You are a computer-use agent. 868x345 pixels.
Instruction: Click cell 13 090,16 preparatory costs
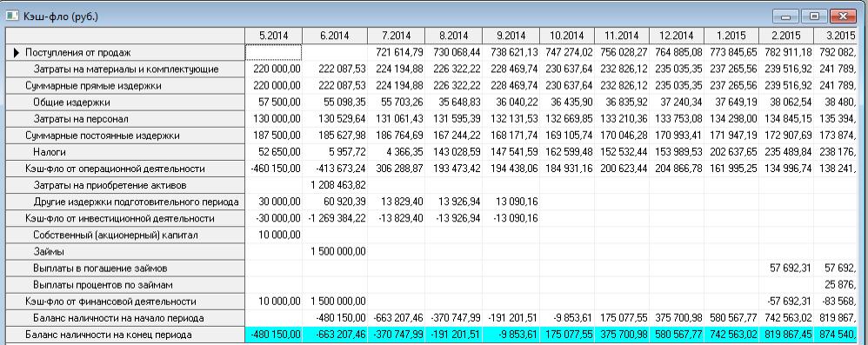(x=511, y=202)
